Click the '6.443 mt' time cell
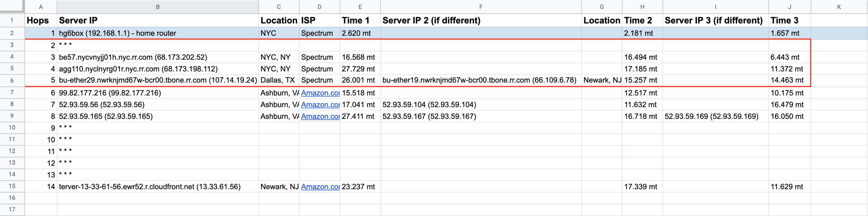 (790, 57)
